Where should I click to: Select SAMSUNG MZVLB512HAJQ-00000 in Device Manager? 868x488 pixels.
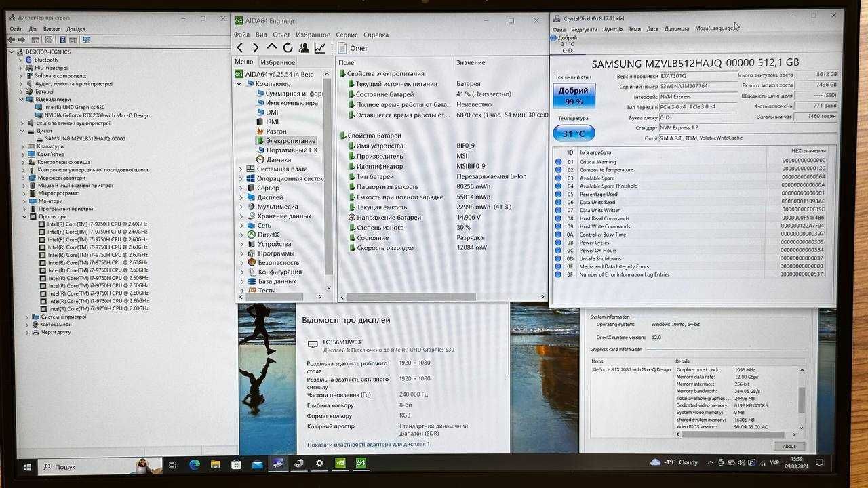(x=85, y=138)
